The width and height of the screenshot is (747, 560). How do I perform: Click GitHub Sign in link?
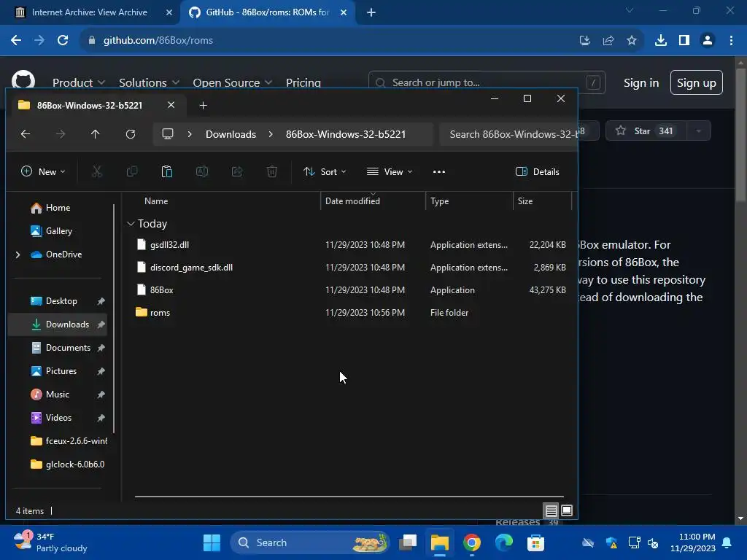tap(641, 83)
